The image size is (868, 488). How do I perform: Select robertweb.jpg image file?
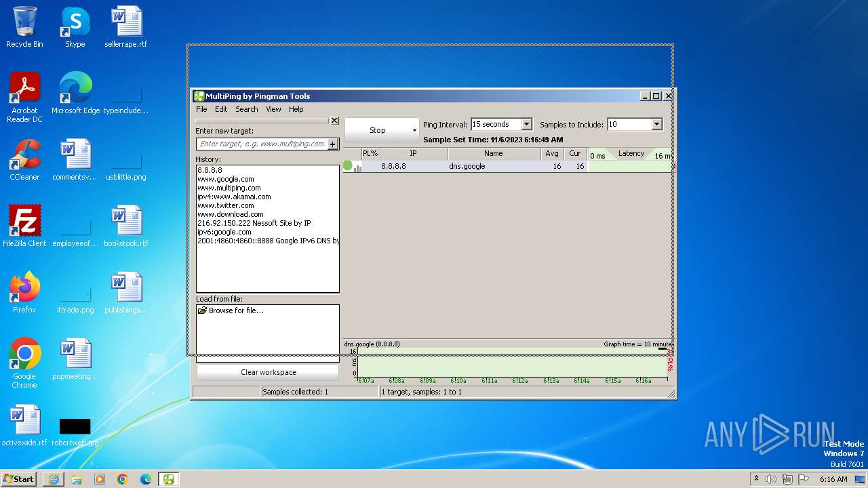pyautogui.click(x=75, y=431)
